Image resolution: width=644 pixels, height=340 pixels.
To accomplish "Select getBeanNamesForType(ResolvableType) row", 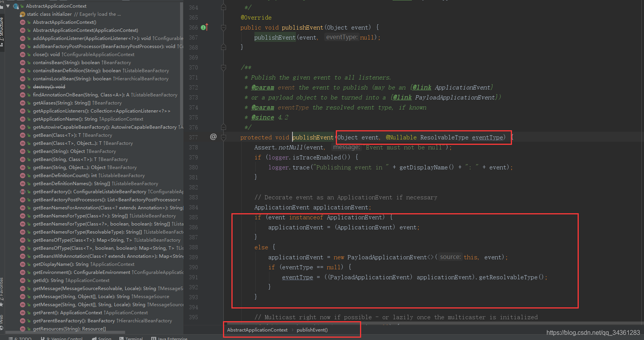I will [x=108, y=232].
